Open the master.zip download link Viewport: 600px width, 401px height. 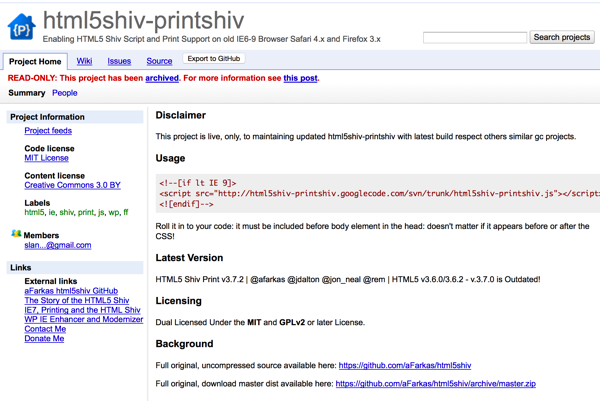[435, 383]
